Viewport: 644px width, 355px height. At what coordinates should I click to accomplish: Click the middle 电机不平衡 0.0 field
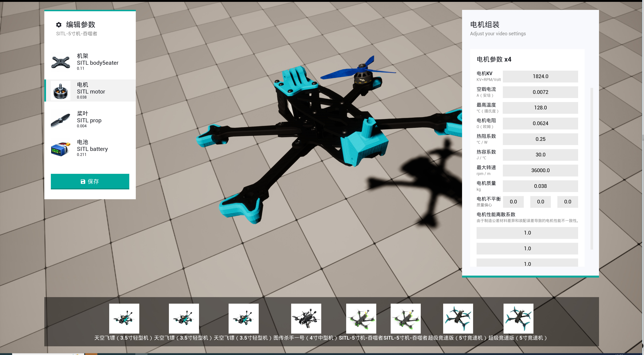click(540, 202)
